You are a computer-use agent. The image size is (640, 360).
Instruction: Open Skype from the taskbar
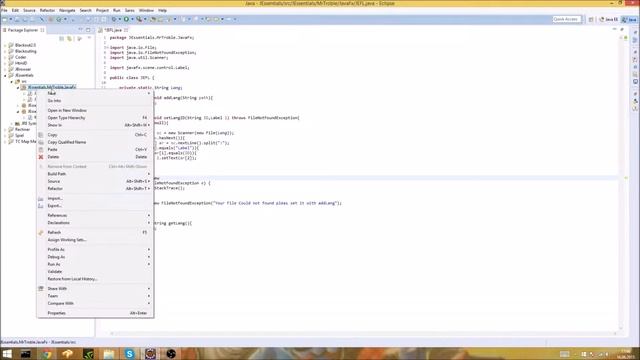tap(129, 353)
